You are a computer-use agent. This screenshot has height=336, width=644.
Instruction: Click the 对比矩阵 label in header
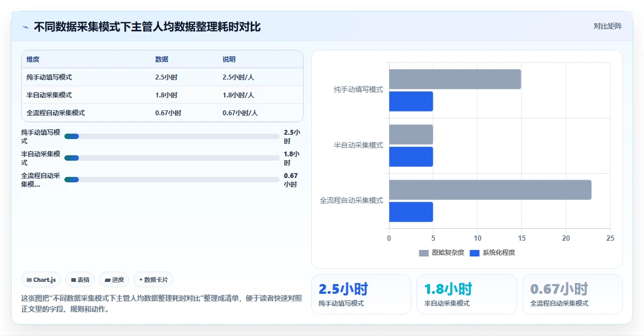pyautogui.click(x=607, y=27)
